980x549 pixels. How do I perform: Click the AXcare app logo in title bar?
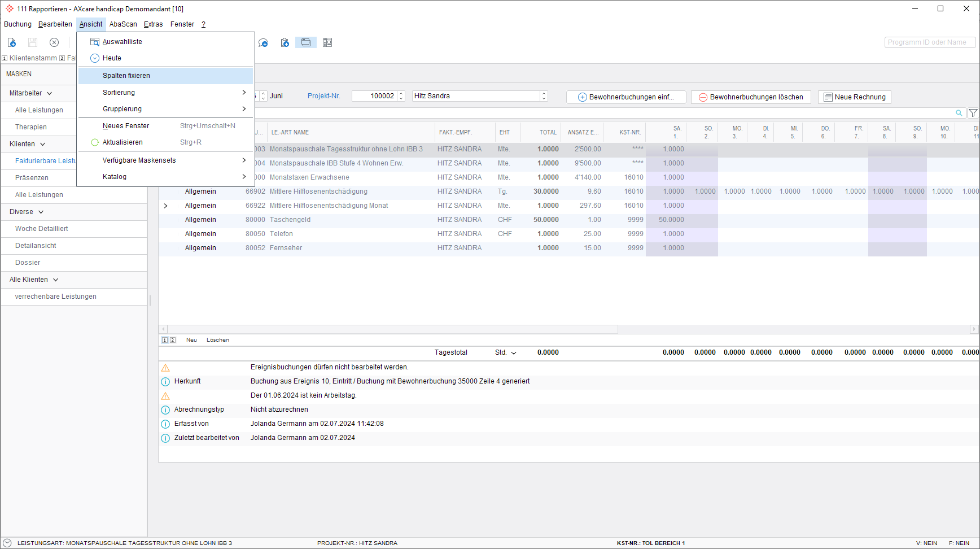pyautogui.click(x=10, y=8)
